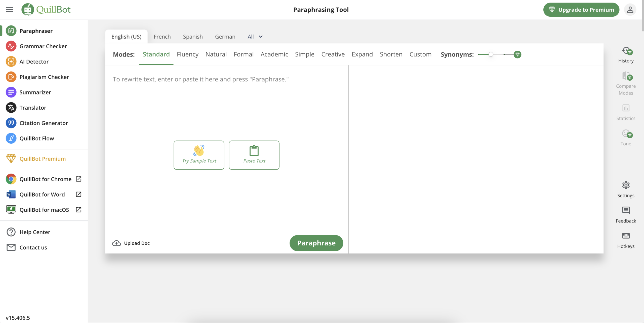Expand the All languages dropdown
The width and height of the screenshot is (644, 323).
coord(255,37)
